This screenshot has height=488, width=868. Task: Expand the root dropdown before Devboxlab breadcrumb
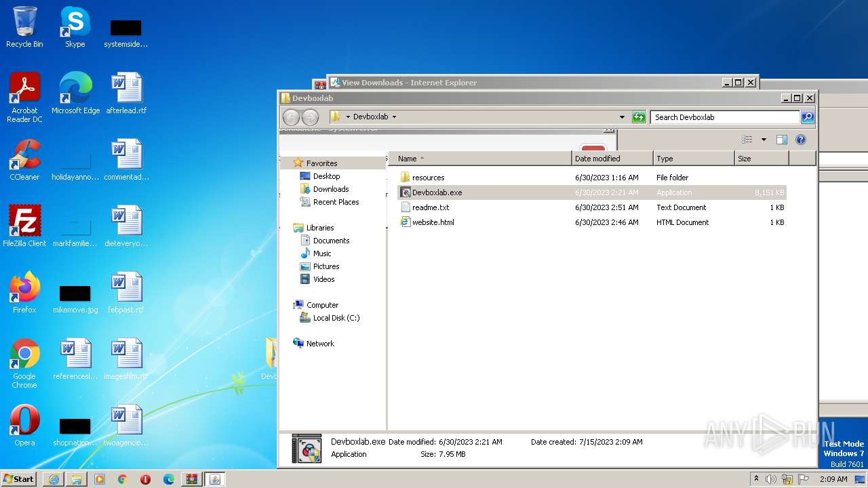tap(348, 117)
